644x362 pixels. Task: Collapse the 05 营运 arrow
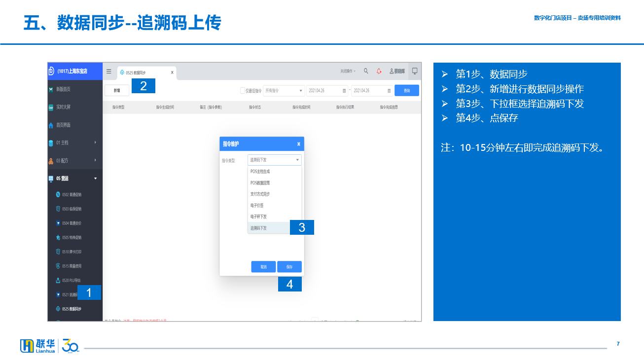click(95, 179)
